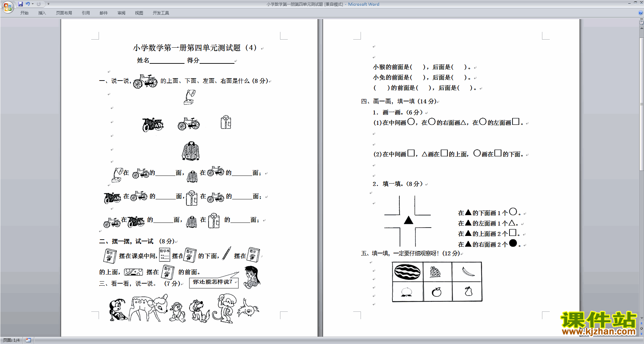Select the deer picture in the animal row
This screenshot has height=344, width=644.
click(x=149, y=308)
